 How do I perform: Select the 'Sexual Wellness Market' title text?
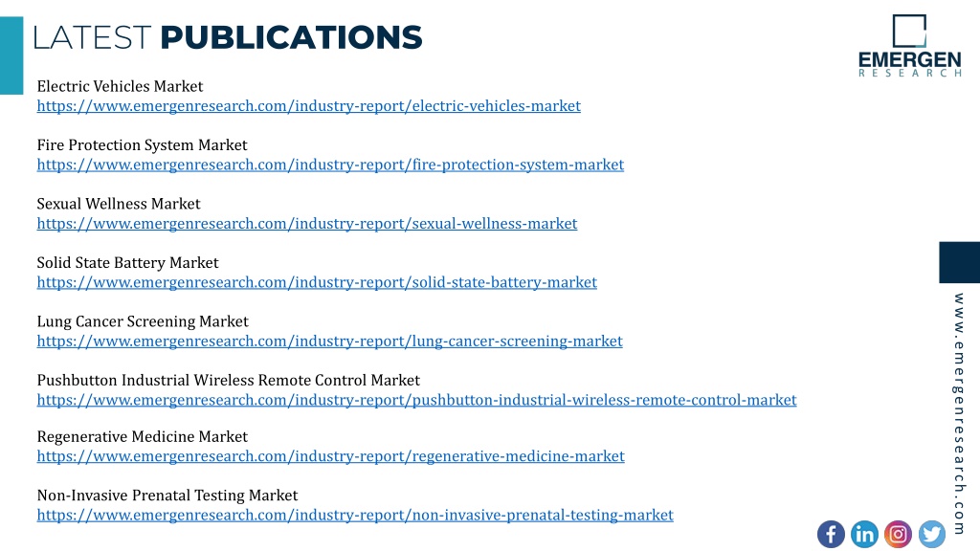[x=119, y=204]
